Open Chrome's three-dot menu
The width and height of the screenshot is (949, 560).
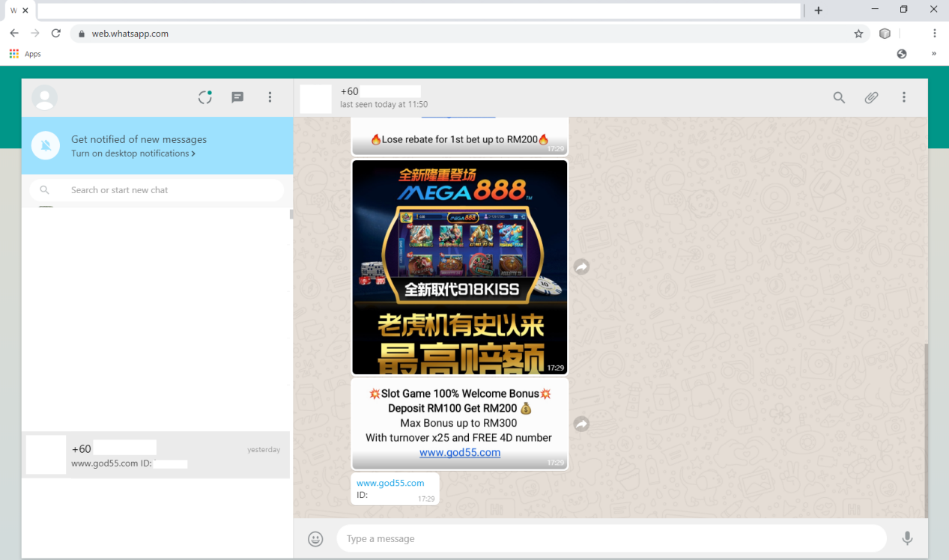tap(935, 34)
